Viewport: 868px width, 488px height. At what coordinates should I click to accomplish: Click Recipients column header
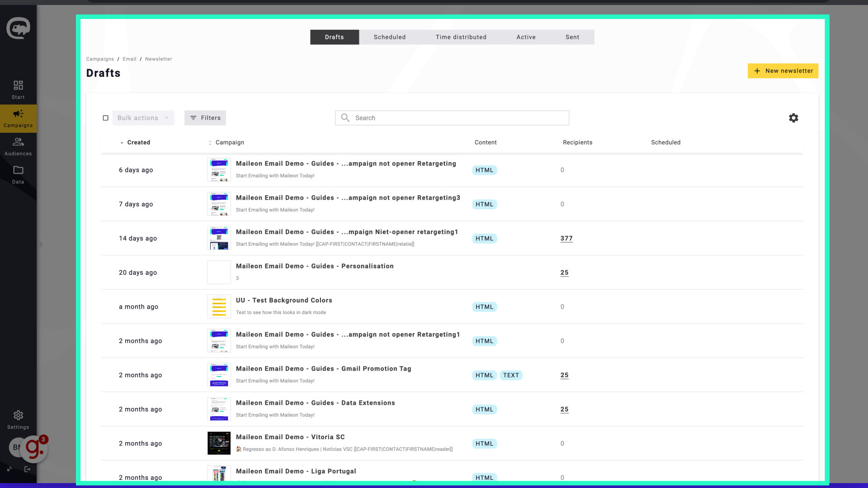(x=577, y=142)
